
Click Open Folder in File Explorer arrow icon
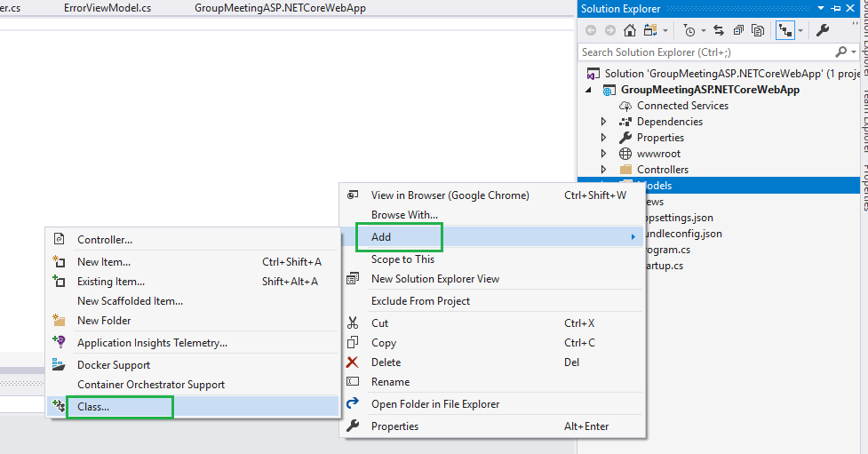353,403
